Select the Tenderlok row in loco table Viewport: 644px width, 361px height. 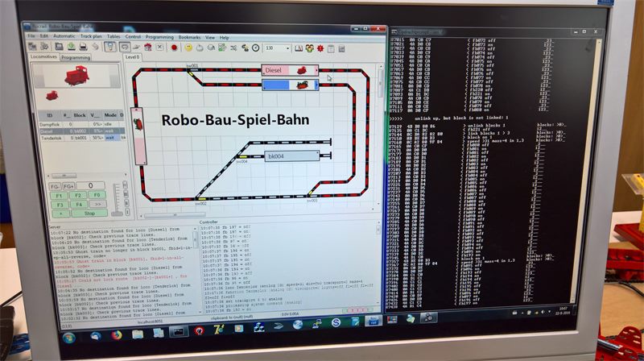tap(82, 138)
